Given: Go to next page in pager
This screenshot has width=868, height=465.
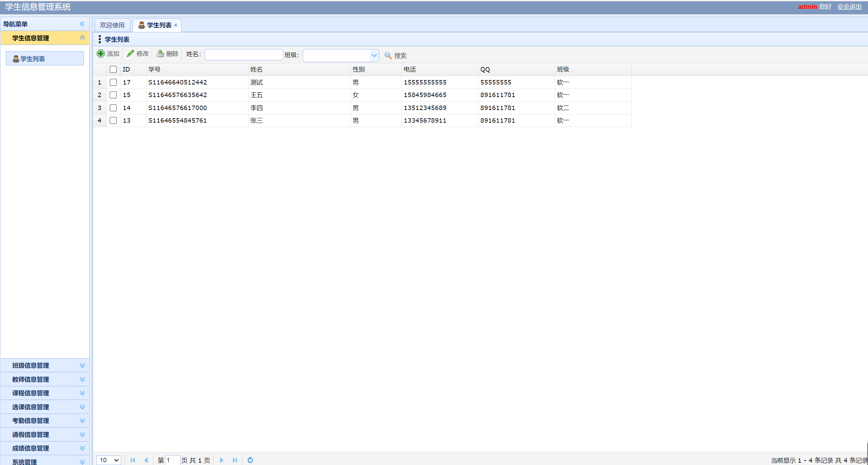Looking at the screenshot, I should (222, 460).
